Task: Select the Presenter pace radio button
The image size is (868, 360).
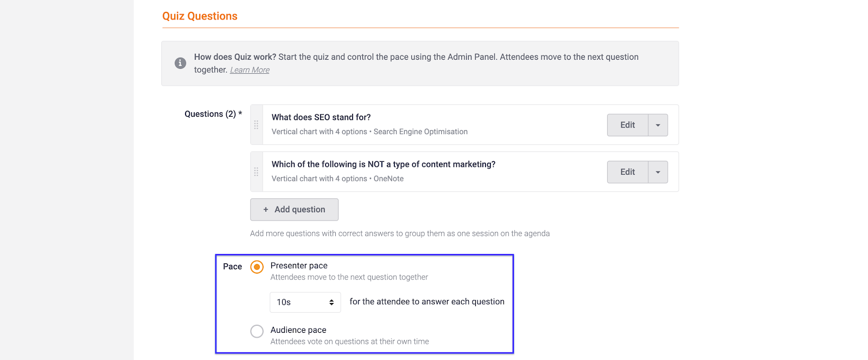Action: (x=257, y=267)
